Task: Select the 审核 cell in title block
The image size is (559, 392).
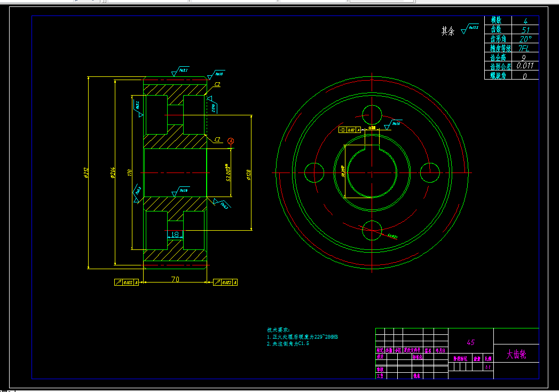Action: [380, 370]
